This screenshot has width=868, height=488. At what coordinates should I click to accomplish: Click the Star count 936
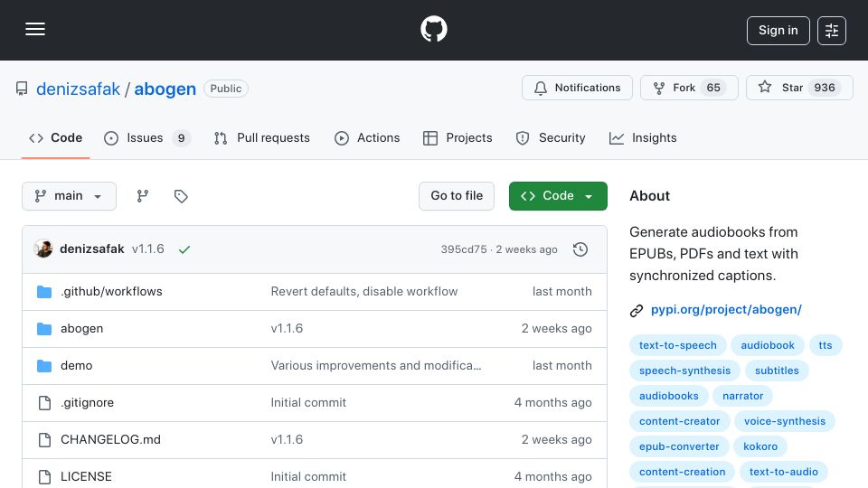point(825,88)
